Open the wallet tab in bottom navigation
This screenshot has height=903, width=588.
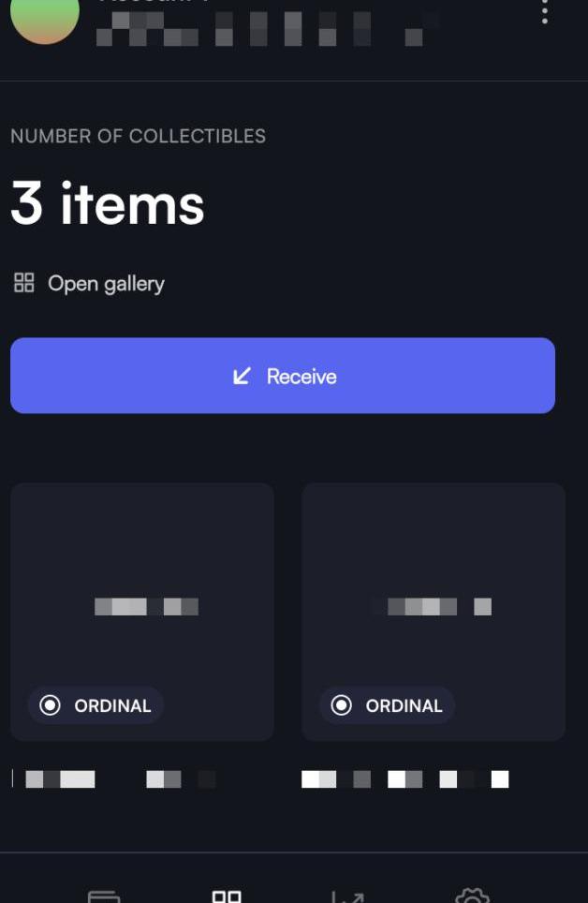[104, 896]
